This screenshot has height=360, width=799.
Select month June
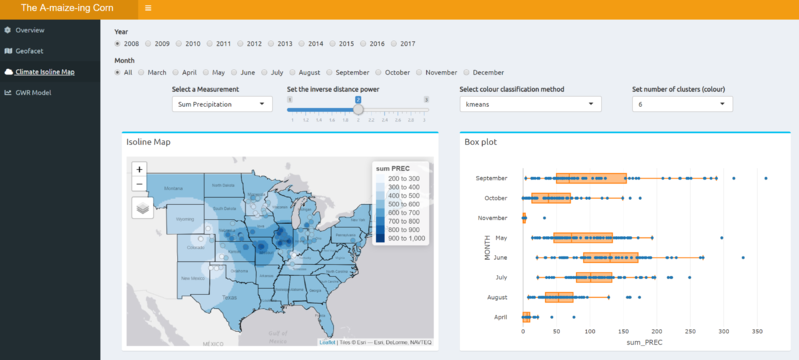tap(234, 72)
